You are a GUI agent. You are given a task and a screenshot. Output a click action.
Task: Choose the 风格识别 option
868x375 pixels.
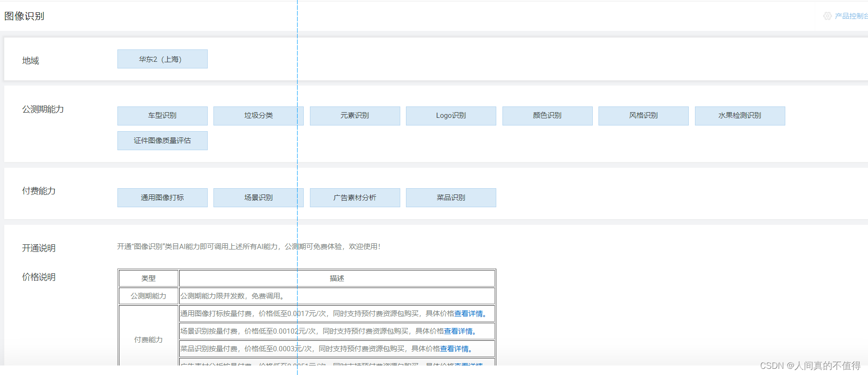point(644,116)
